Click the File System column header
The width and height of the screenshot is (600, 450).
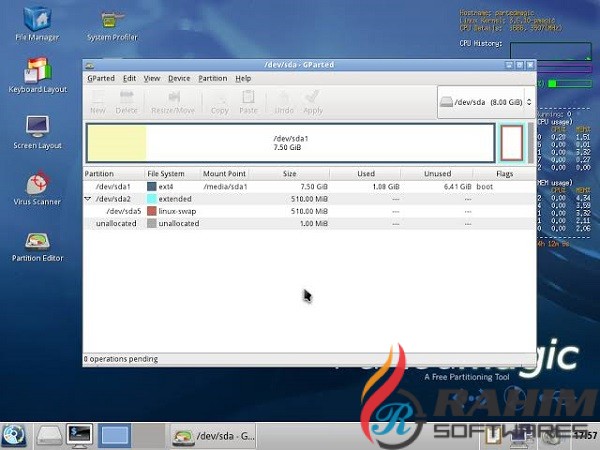click(172, 174)
